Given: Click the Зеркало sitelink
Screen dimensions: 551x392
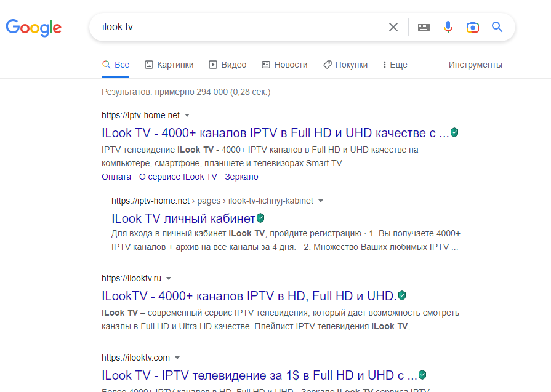Looking at the screenshot, I should click(x=243, y=177).
